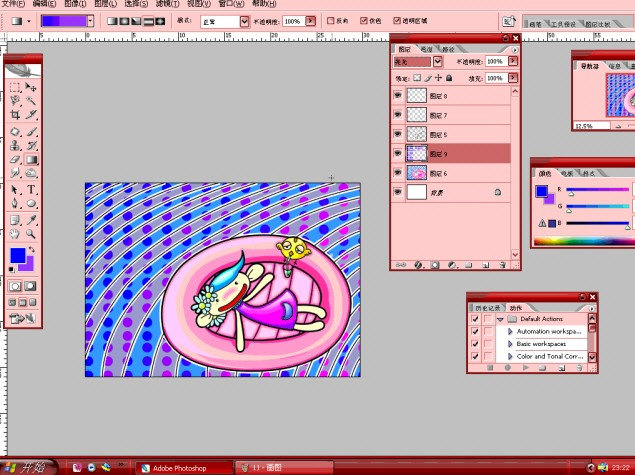Select the Healing Brush tool

click(15, 132)
